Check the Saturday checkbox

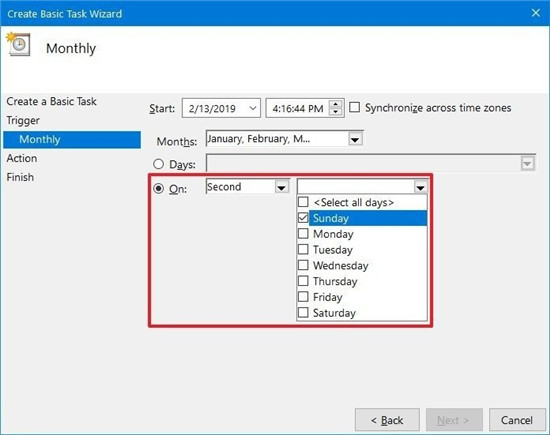(x=303, y=313)
